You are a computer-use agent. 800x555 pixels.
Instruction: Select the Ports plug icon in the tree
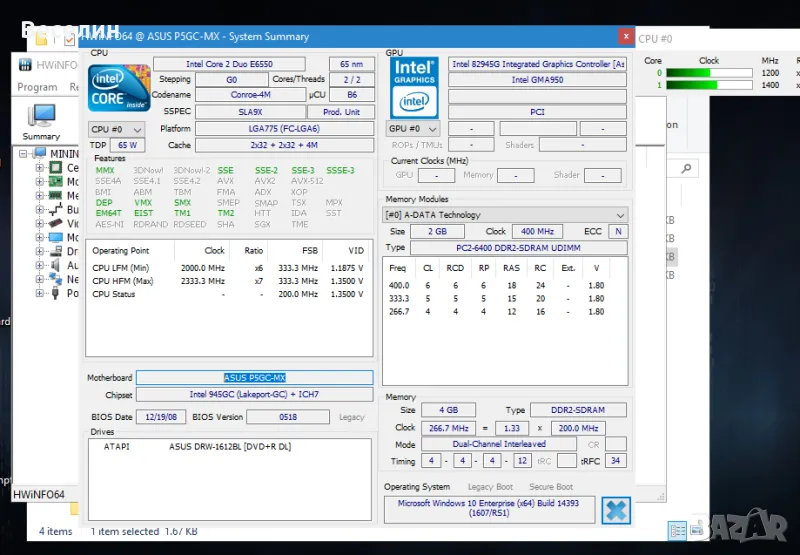pyautogui.click(x=55, y=294)
